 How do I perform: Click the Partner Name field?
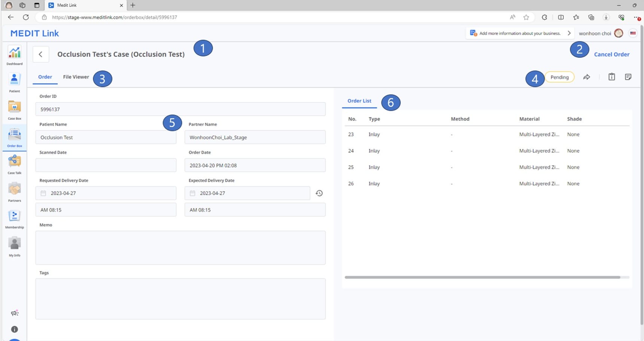[x=255, y=137]
